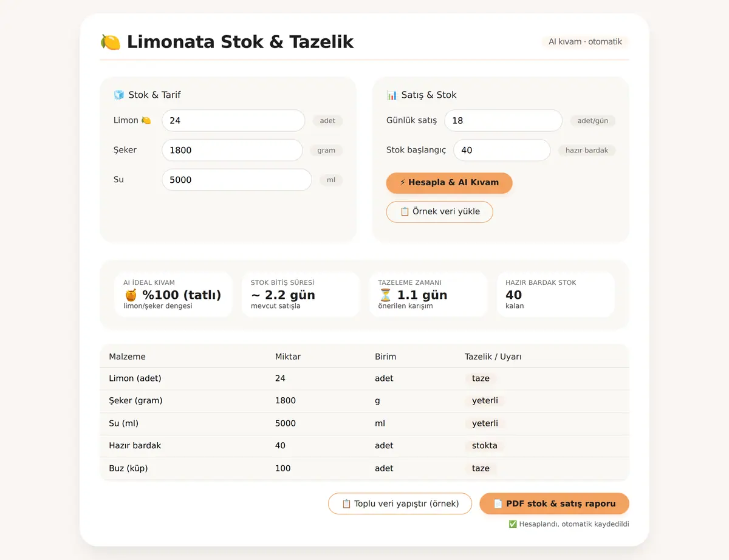Click the 'adet' unit tag next to Limon
The height and width of the screenshot is (560, 729).
coord(328,121)
